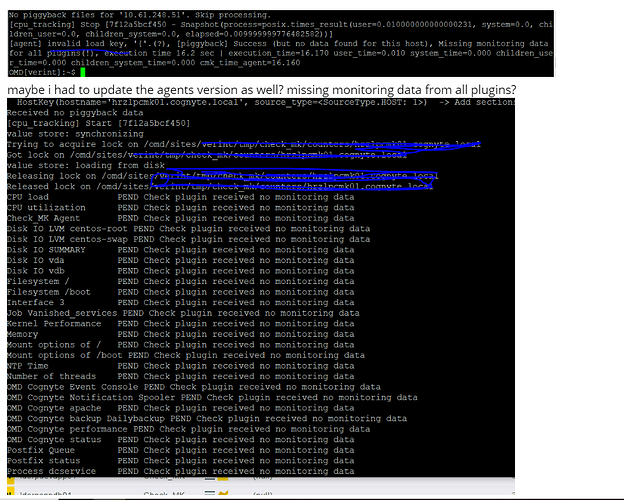
Task: Click 'OMD Cognyte Event Console' row
Action: [x=194, y=387]
